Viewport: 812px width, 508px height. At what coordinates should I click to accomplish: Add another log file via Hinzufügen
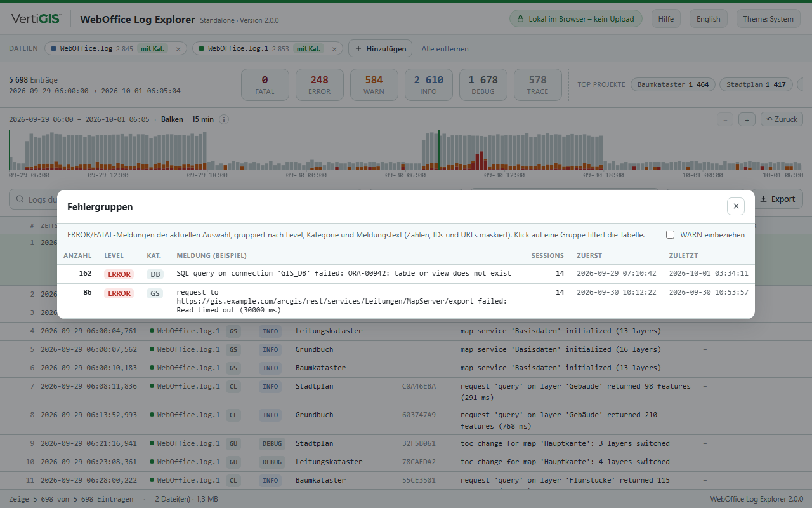[381, 48]
